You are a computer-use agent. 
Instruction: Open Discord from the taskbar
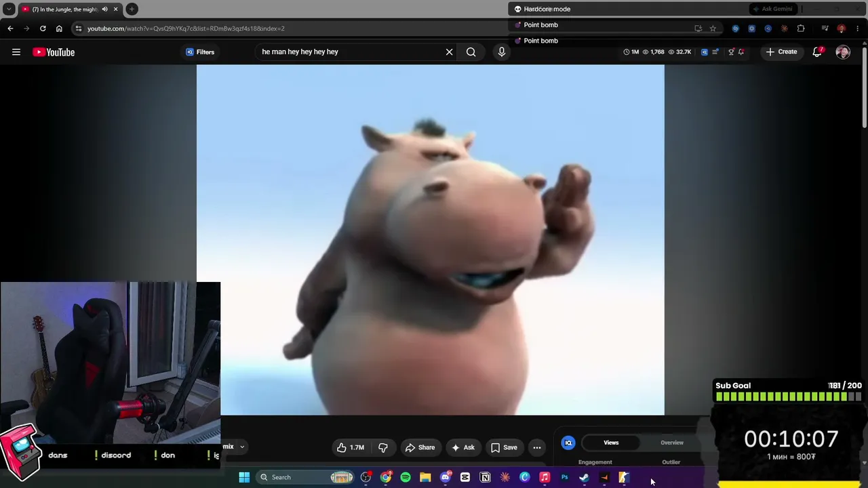coord(446,477)
